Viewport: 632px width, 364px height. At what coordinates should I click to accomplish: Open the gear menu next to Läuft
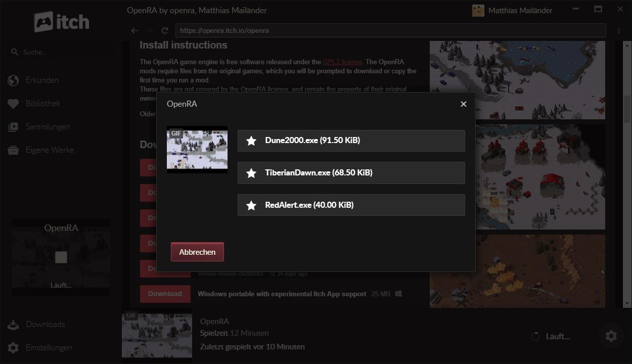(x=611, y=336)
